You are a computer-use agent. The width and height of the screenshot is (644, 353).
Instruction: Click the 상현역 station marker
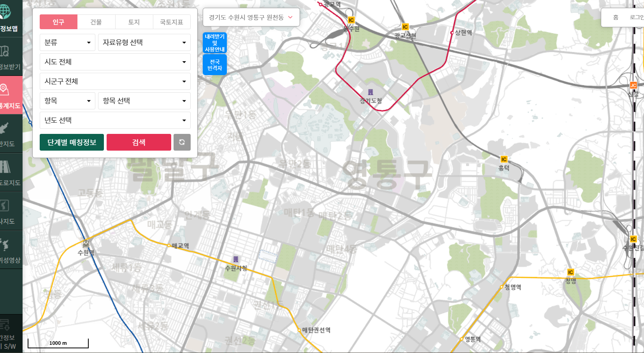pos(452,33)
